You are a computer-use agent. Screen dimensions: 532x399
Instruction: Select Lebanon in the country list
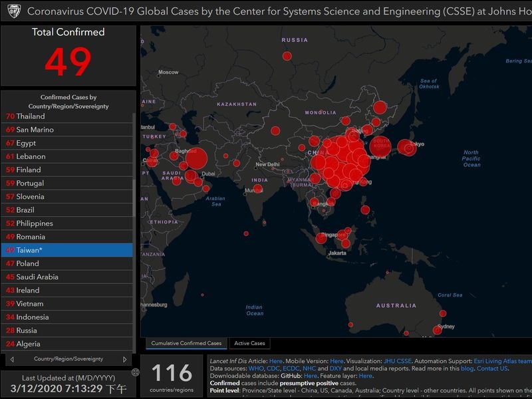coord(67,156)
